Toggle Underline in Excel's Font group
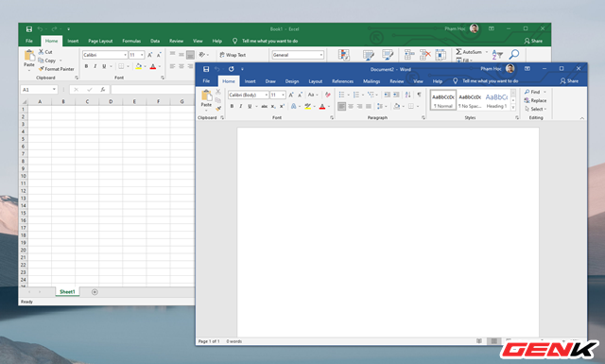The width and height of the screenshot is (605, 364). 104,66
